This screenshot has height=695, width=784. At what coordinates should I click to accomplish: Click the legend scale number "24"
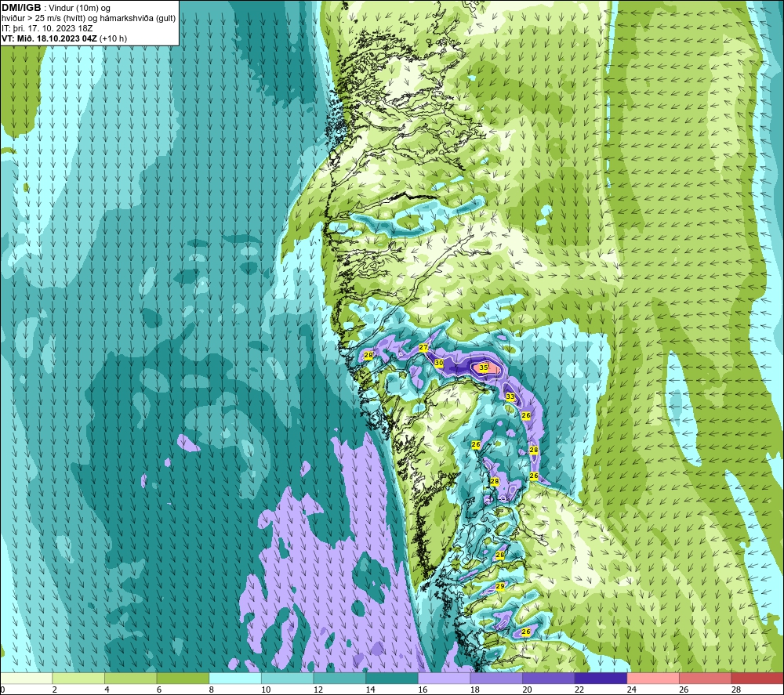631,690
